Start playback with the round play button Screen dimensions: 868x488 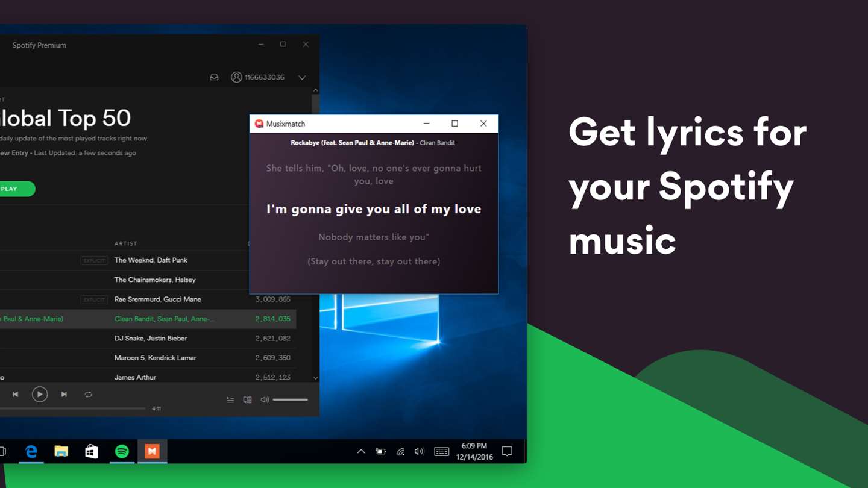pyautogui.click(x=40, y=395)
